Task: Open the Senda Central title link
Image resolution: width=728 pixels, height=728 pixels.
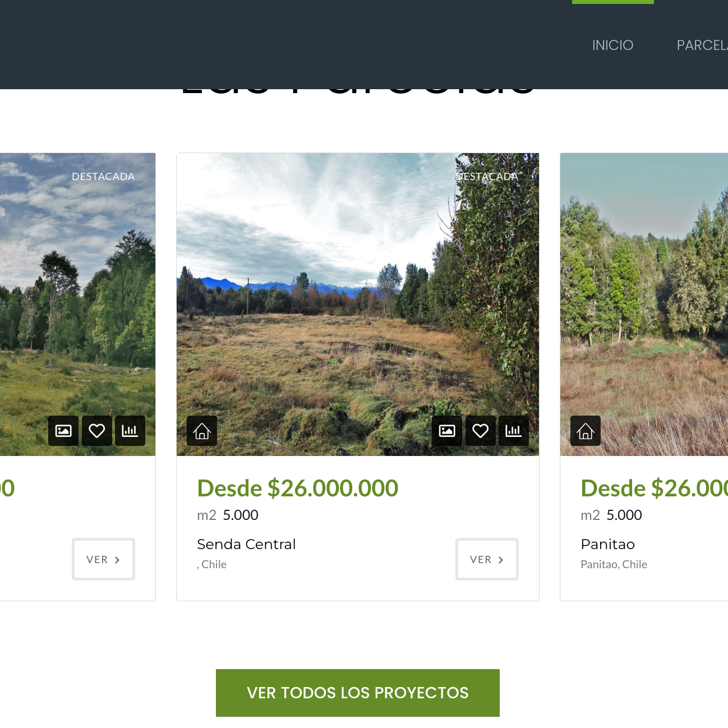Action: pyautogui.click(x=246, y=544)
